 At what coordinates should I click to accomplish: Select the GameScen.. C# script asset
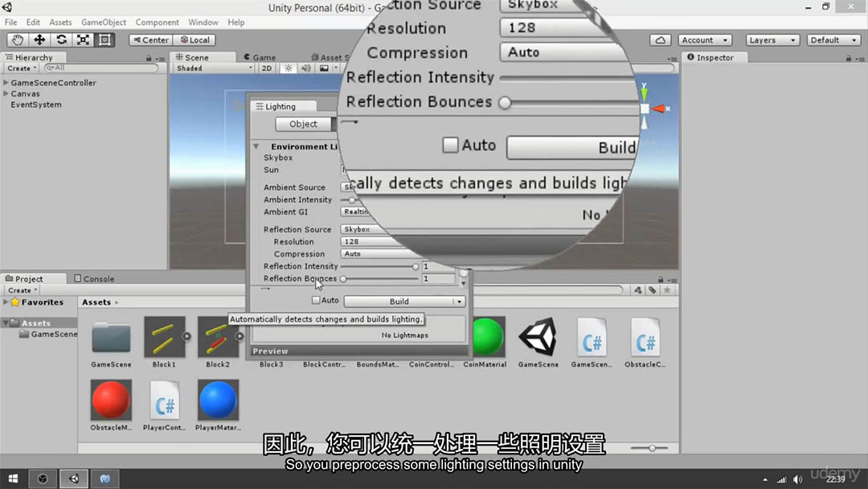click(592, 337)
